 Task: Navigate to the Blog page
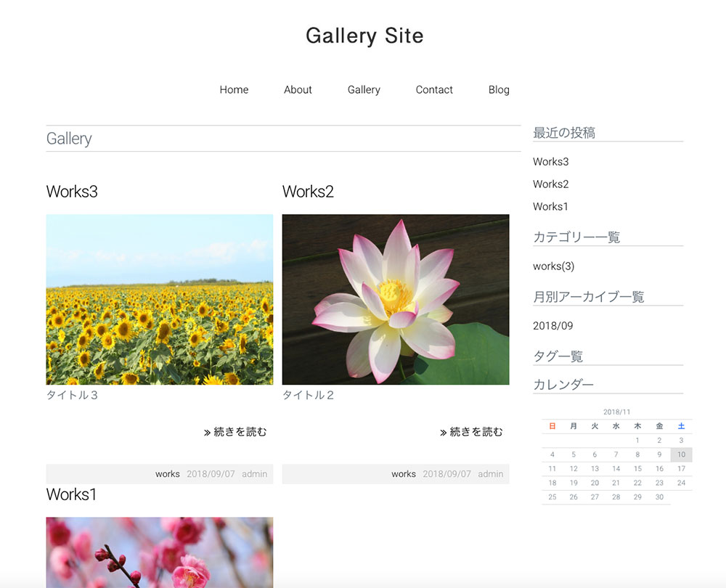point(499,90)
